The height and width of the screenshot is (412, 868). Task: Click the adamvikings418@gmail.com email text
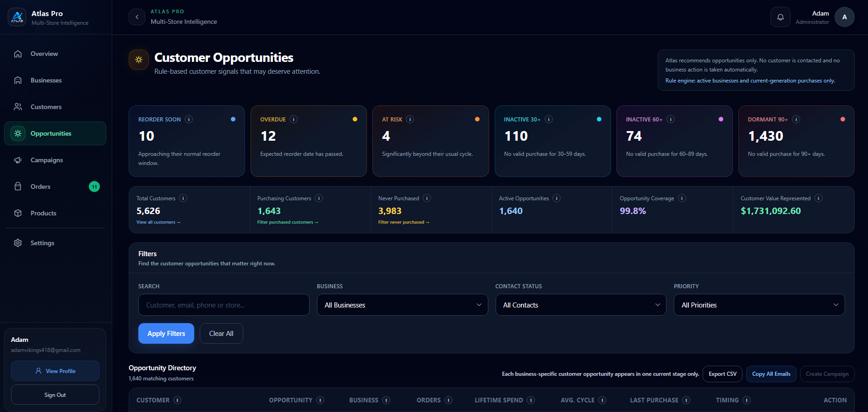(46, 350)
